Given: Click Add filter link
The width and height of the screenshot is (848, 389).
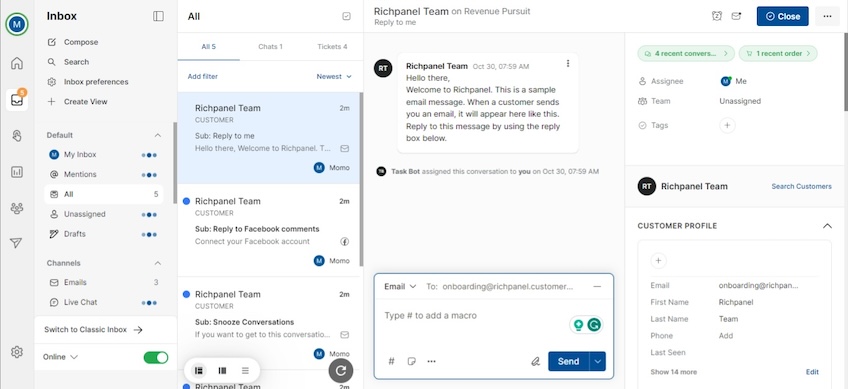Looking at the screenshot, I should point(203,77).
